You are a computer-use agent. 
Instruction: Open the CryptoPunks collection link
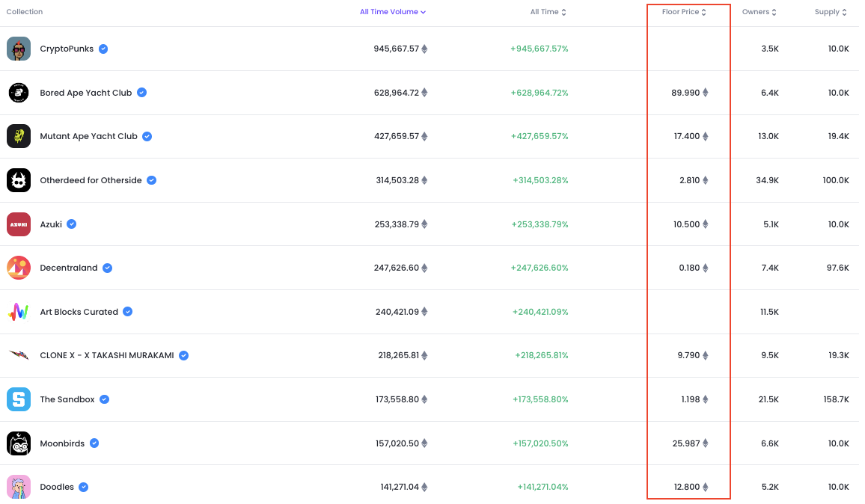pos(67,49)
